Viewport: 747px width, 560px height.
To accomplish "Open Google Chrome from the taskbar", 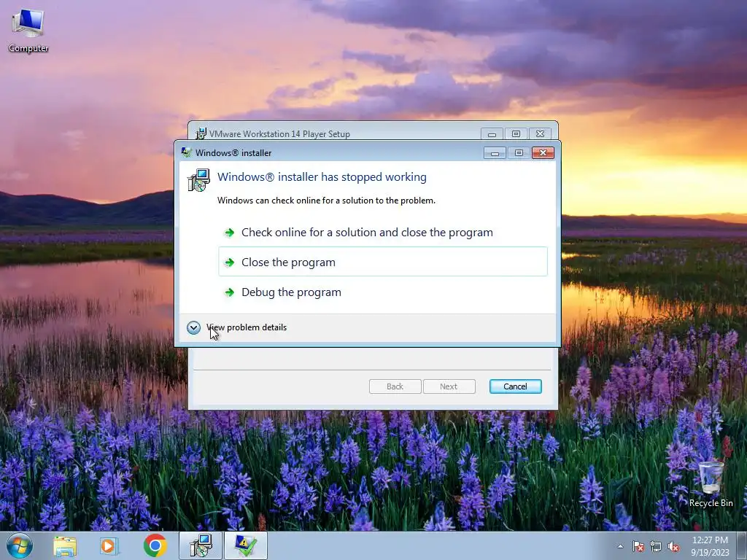I will [155, 545].
